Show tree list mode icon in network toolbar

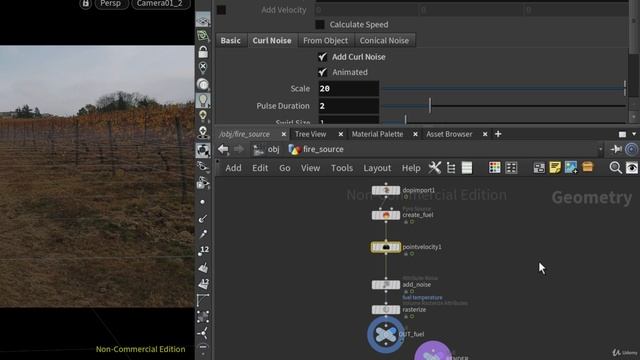(x=451, y=168)
